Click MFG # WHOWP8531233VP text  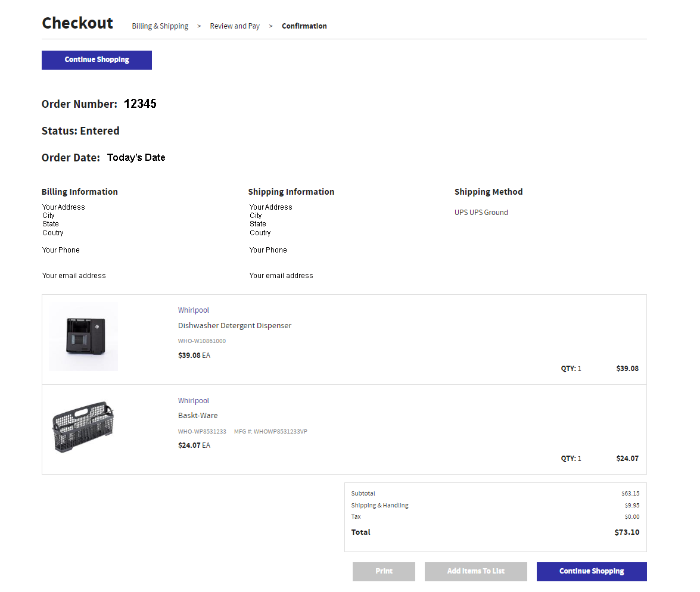pos(270,432)
